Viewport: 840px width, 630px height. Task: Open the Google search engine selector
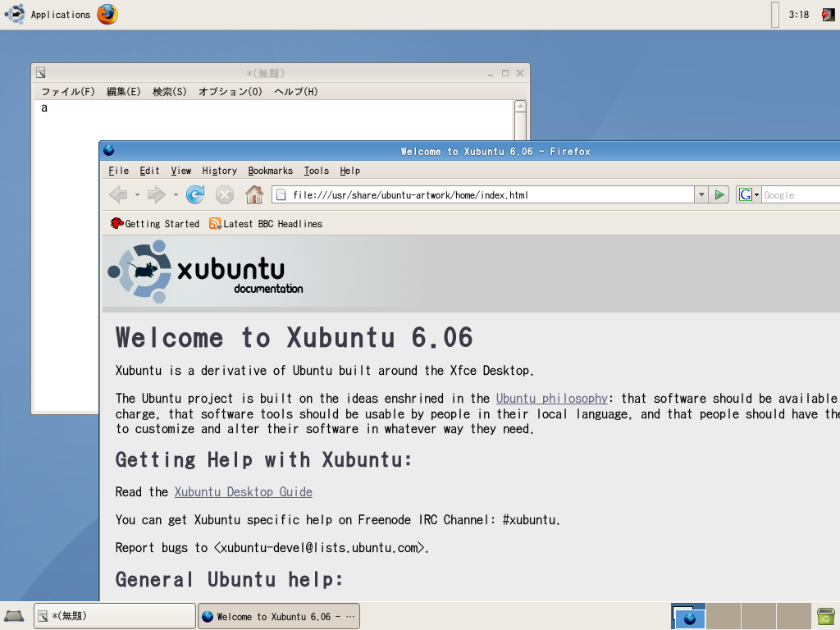(748, 195)
